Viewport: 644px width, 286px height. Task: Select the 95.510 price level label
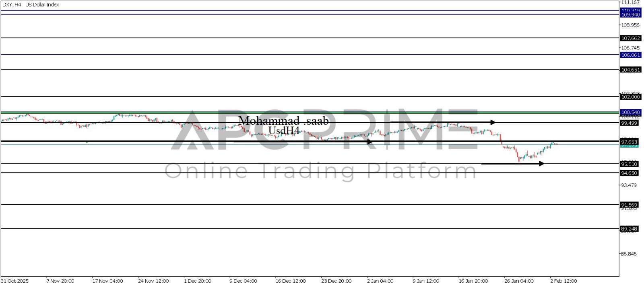pyautogui.click(x=629, y=164)
